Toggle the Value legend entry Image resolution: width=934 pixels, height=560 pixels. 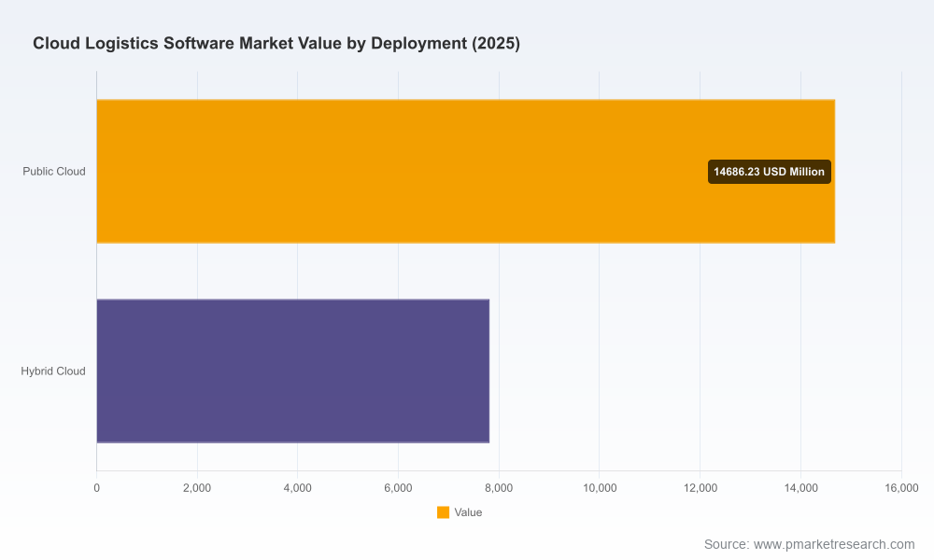tap(460, 512)
